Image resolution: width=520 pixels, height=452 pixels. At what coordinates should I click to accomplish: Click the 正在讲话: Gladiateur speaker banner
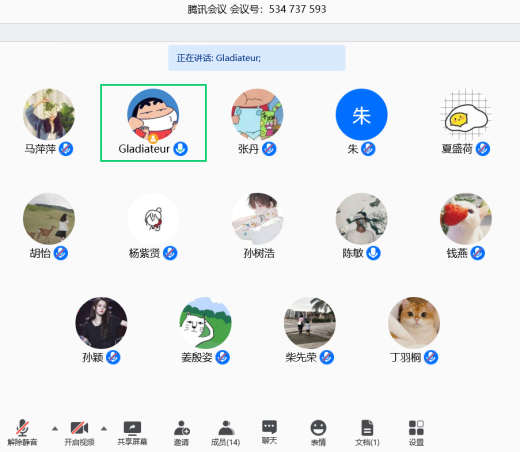257,58
